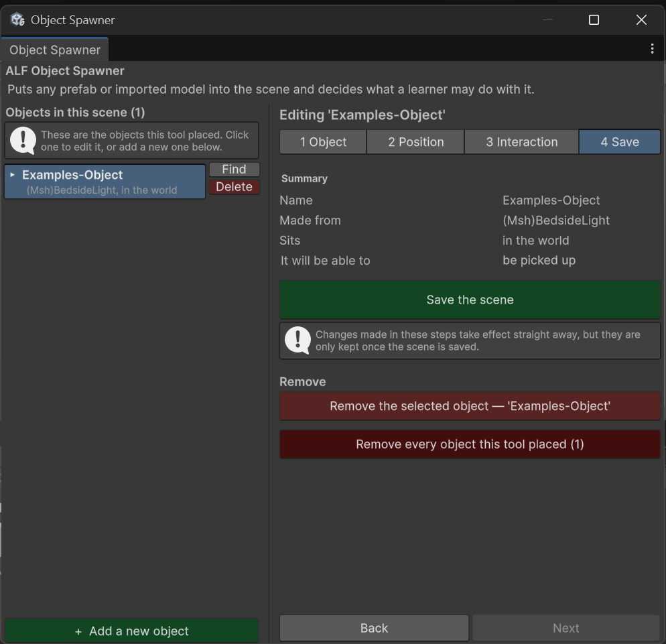The image size is (666, 644).
Task: Go to step 3 Interaction
Action: coord(521,142)
